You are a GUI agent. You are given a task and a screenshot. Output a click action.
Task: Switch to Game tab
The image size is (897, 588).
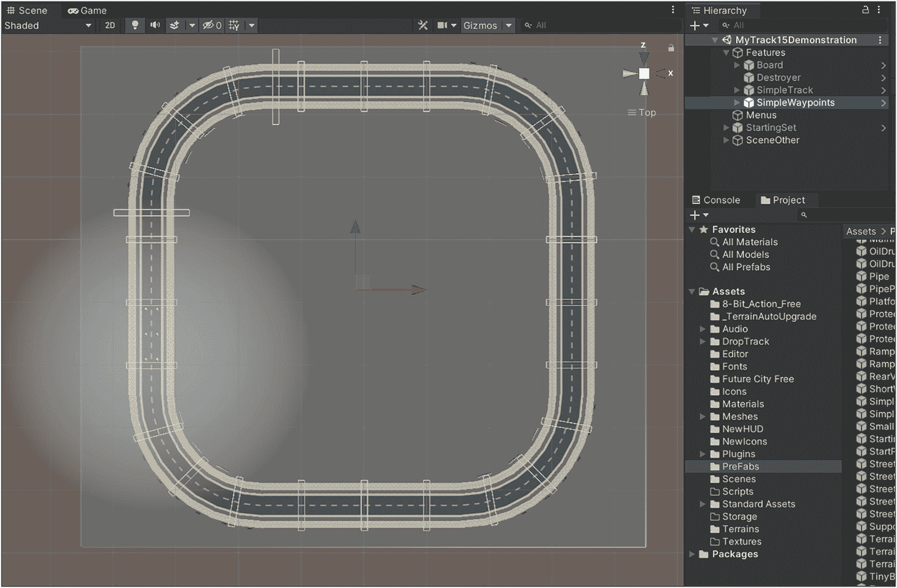(87, 10)
